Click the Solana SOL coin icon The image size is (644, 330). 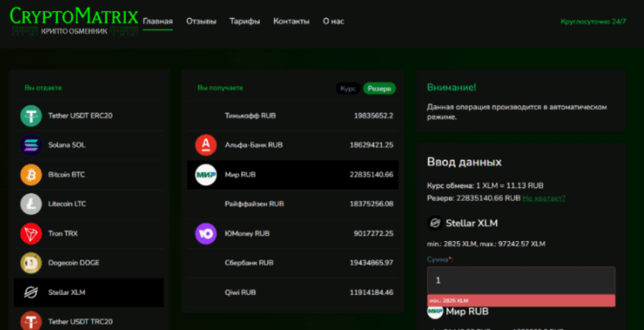(31, 145)
